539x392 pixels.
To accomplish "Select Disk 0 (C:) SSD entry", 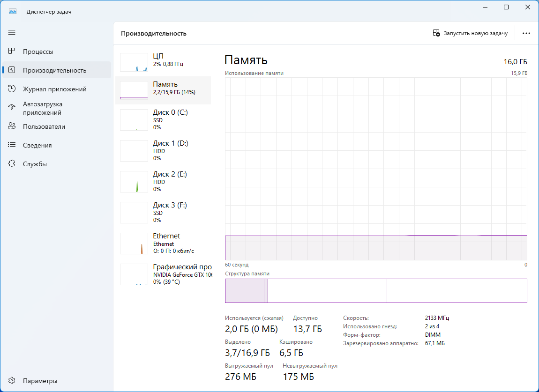I will pyautogui.click(x=163, y=119).
